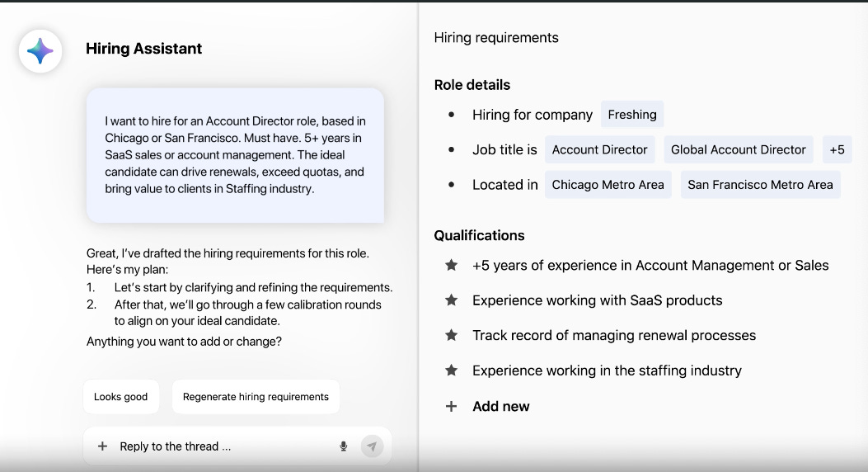The height and width of the screenshot is (472, 868).
Task: Toggle star for years of experience qualification
Action: tap(451, 266)
